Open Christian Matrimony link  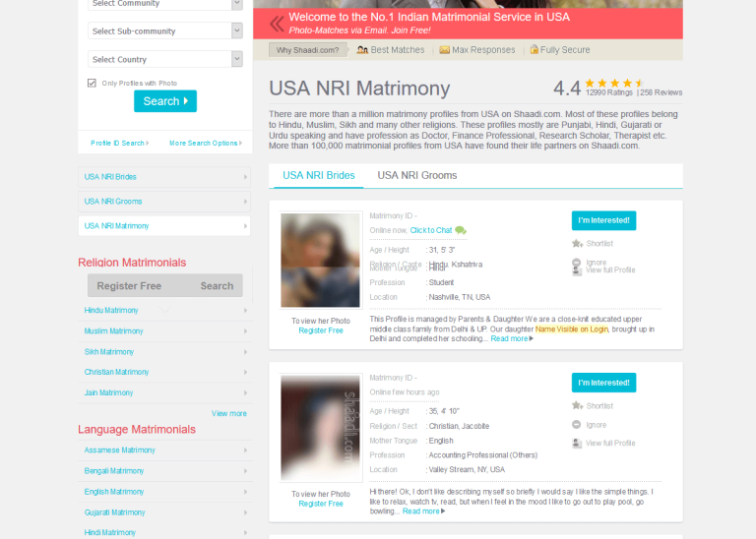[117, 372]
